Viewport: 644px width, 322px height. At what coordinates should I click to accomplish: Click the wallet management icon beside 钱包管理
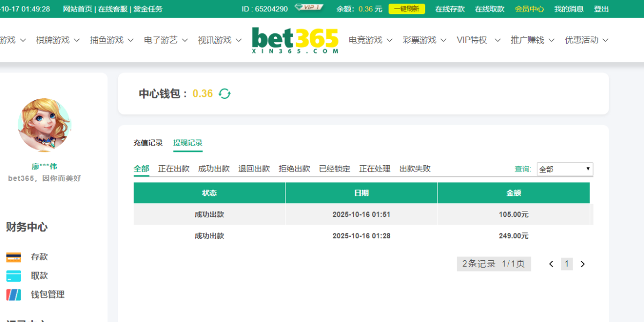point(13,295)
